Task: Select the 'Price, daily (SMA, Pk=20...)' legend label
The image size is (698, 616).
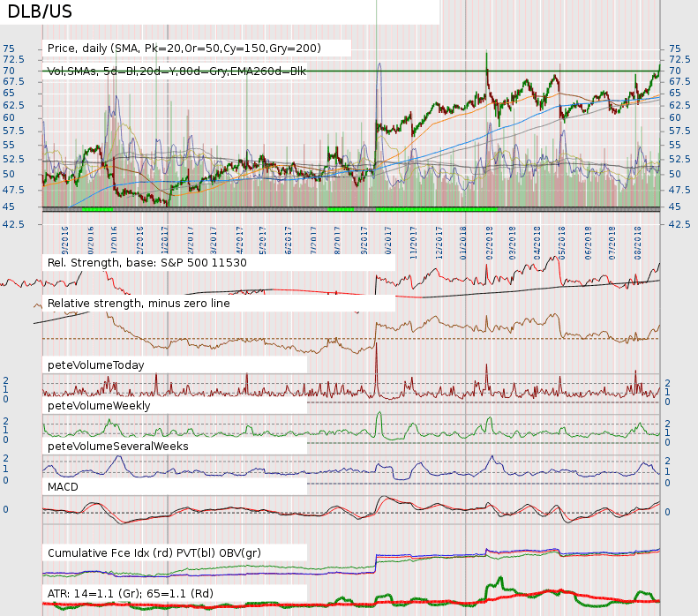Action: (x=184, y=48)
